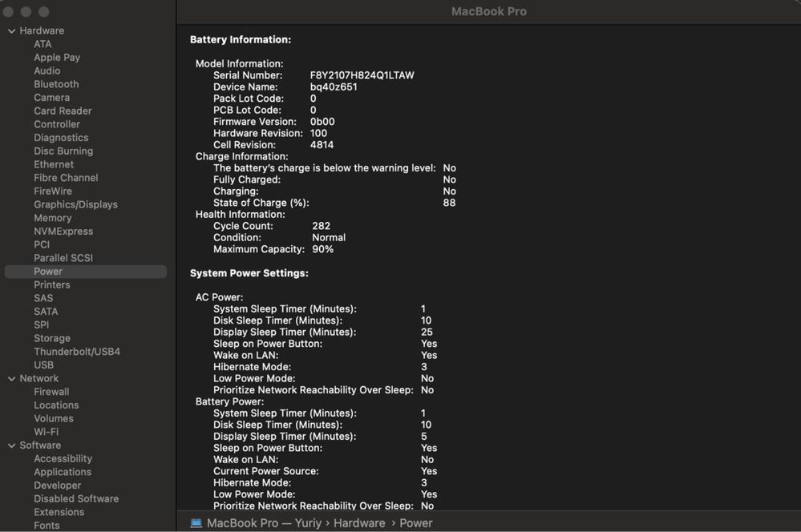Open NVMExpress hardware entry
The height and width of the screenshot is (532, 801).
pos(63,232)
